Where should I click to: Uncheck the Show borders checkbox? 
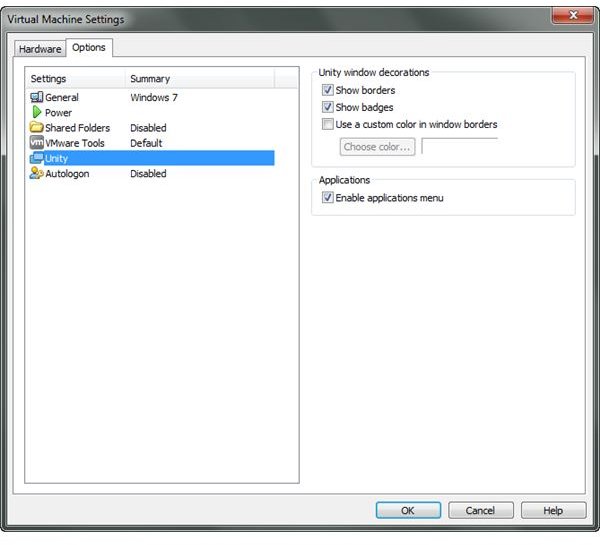pos(328,90)
